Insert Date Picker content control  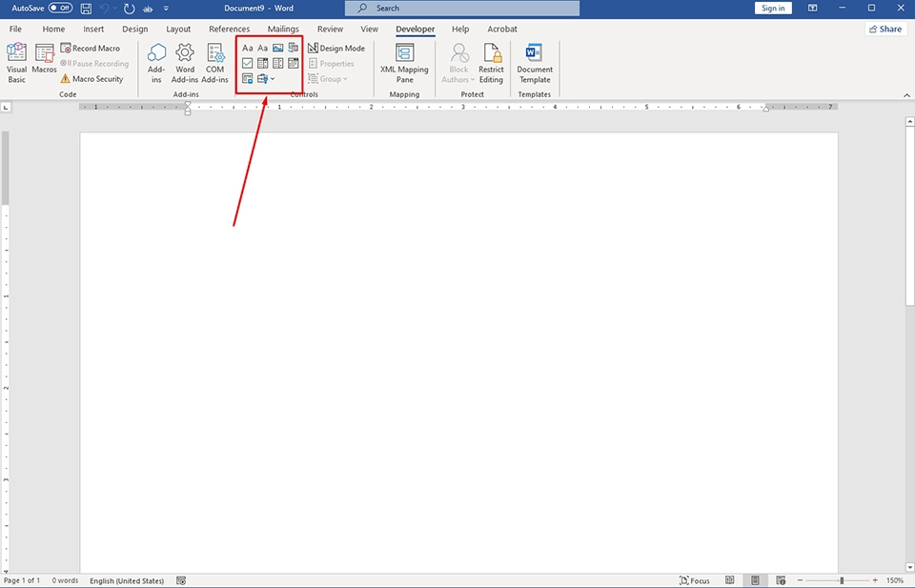click(x=293, y=63)
